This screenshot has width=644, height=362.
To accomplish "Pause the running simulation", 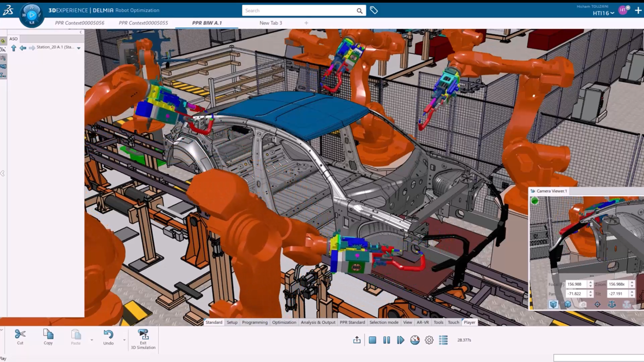I will click(386, 340).
